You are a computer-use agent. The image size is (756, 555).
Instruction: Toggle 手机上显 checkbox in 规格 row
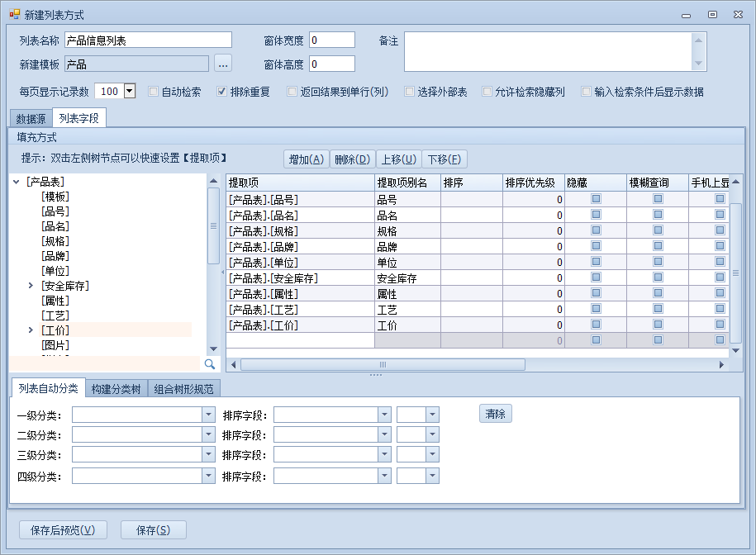(720, 230)
